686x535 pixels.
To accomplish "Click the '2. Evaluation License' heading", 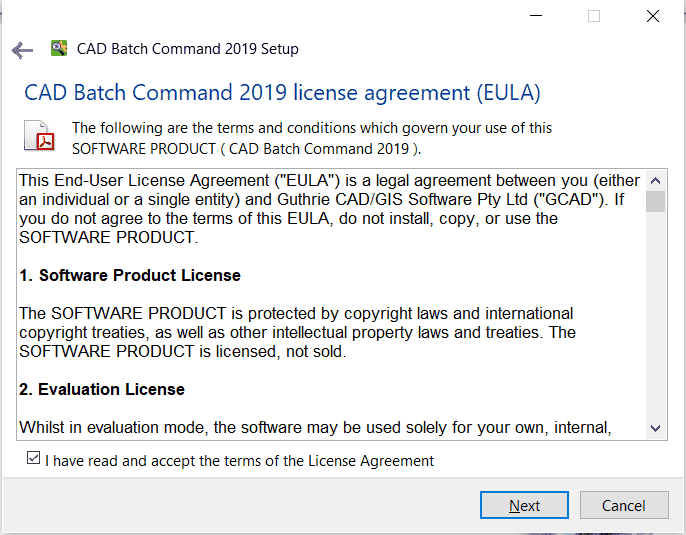I will tap(102, 389).
